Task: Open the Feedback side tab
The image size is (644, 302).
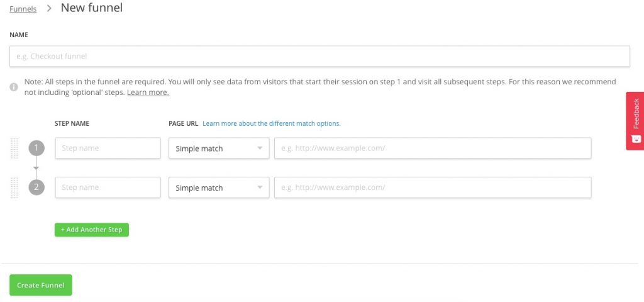Action: point(635,115)
